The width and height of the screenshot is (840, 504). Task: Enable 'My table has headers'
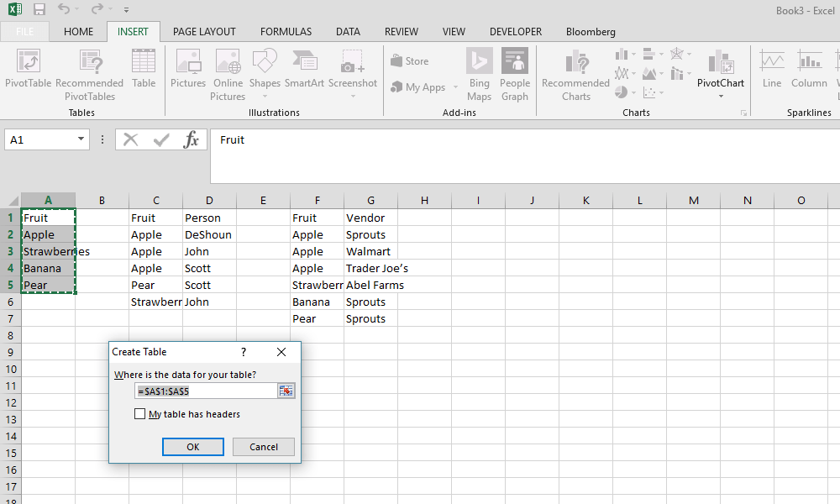pyautogui.click(x=140, y=413)
